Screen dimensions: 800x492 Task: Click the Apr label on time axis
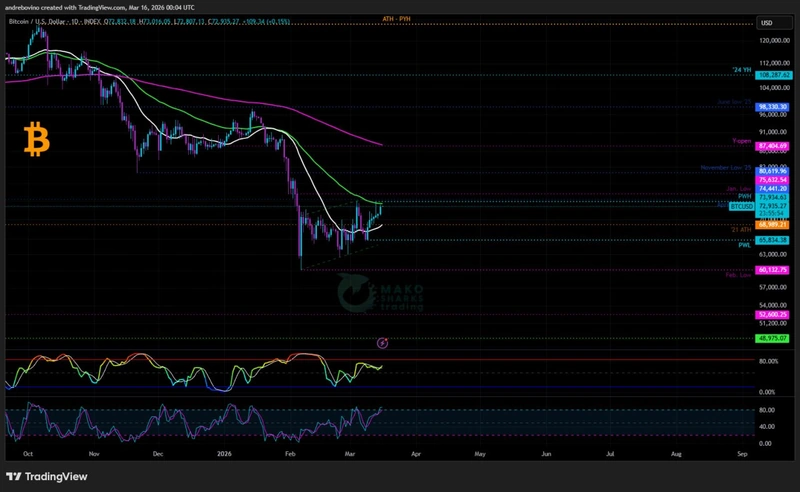415,453
